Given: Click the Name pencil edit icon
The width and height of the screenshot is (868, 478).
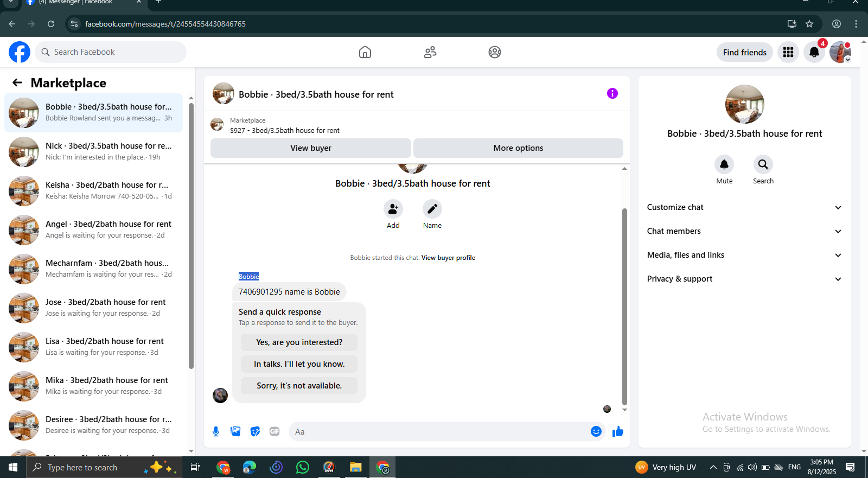Looking at the screenshot, I should click(432, 209).
